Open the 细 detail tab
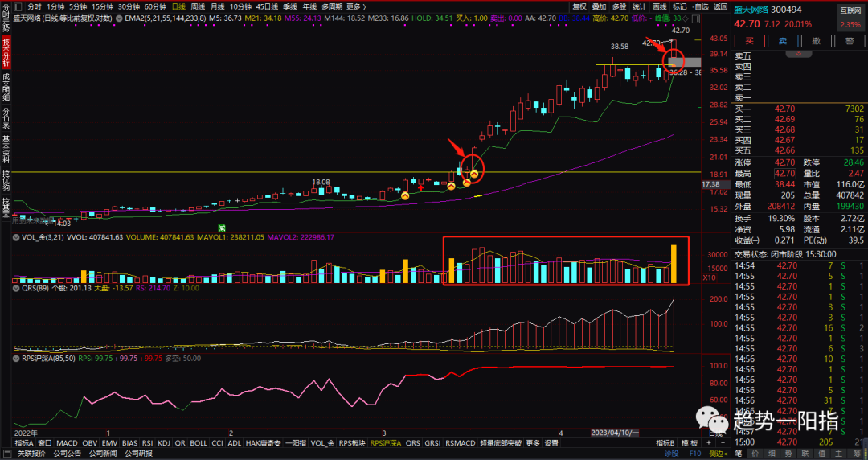 772,454
